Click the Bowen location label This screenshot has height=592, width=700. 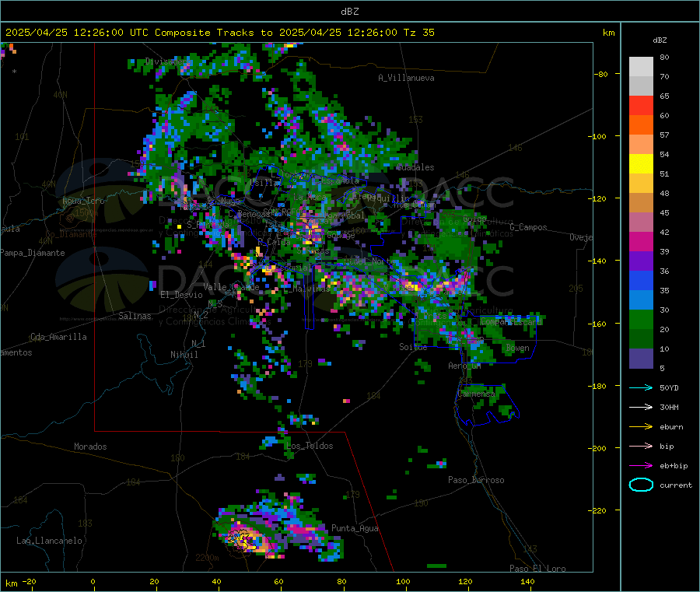click(518, 347)
